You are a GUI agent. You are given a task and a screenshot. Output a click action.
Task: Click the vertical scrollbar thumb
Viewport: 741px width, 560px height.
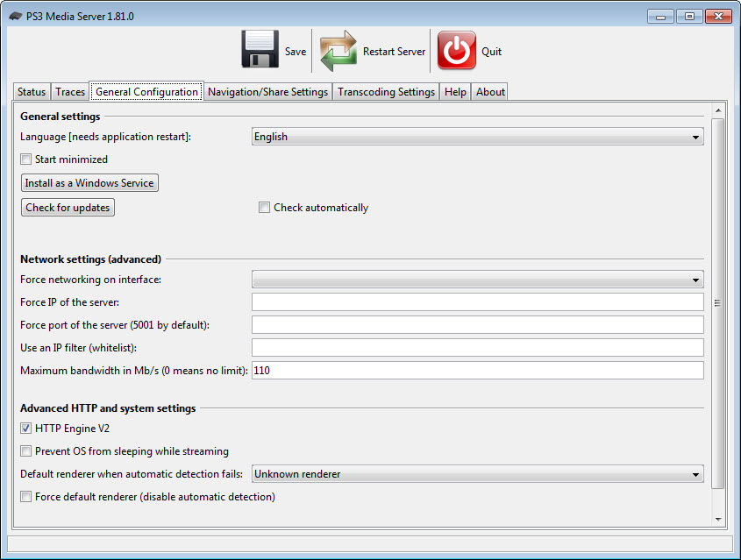click(718, 303)
